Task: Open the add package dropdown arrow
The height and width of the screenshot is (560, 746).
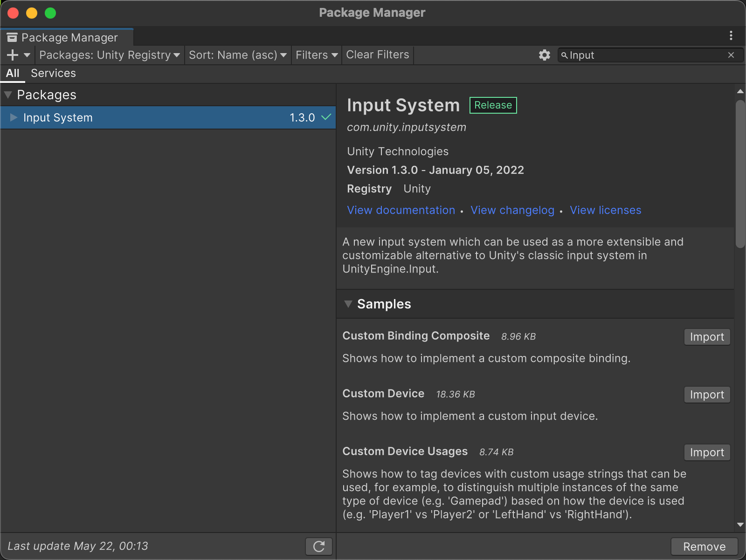Action: click(x=27, y=55)
